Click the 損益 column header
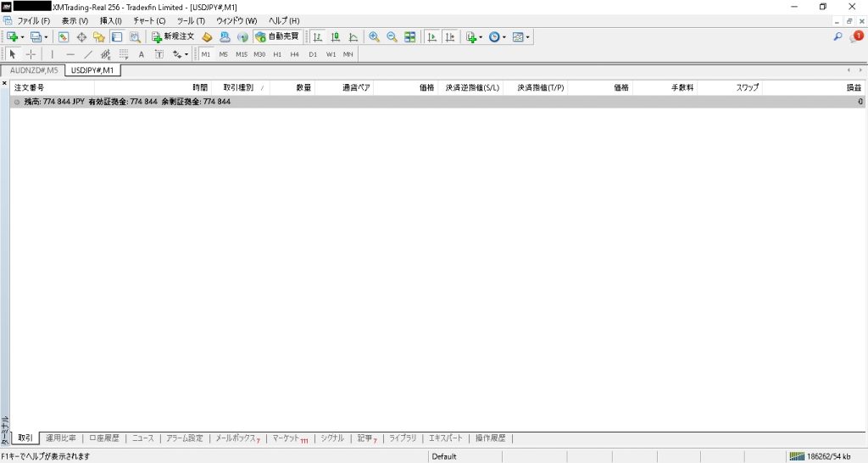Screen dimensions: 868x463 tap(853, 87)
